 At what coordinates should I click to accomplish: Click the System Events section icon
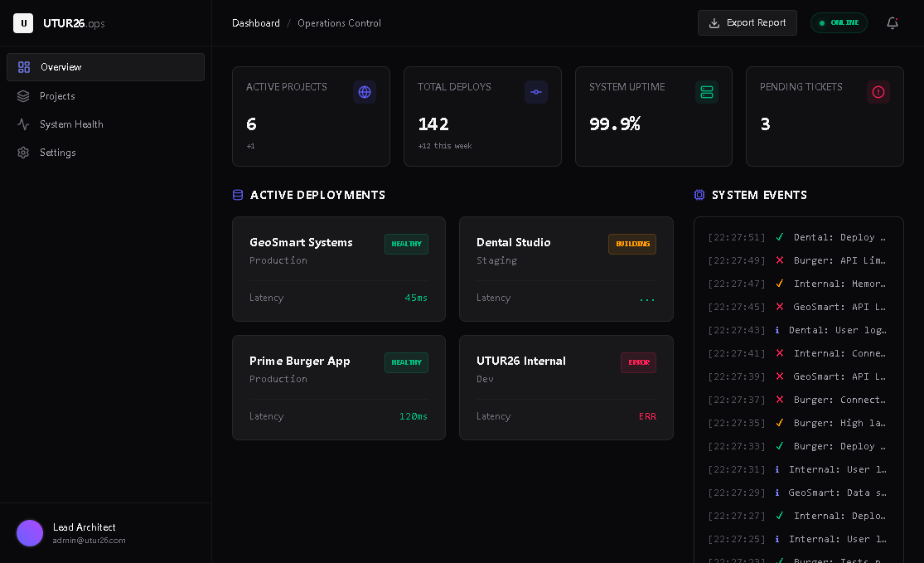click(700, 195)
